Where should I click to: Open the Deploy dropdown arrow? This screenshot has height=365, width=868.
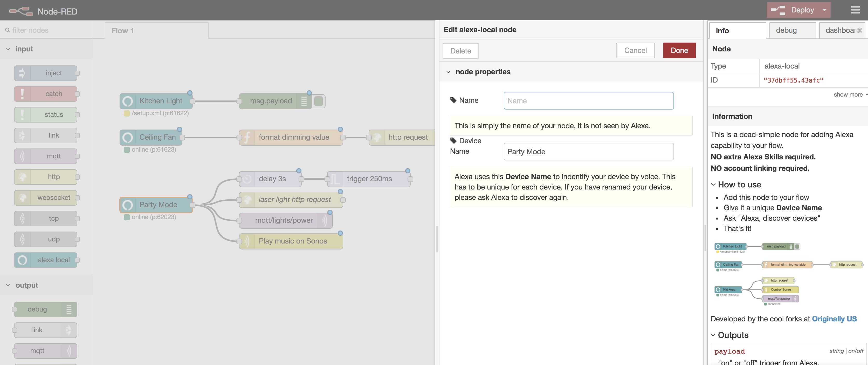coord(824,10)
